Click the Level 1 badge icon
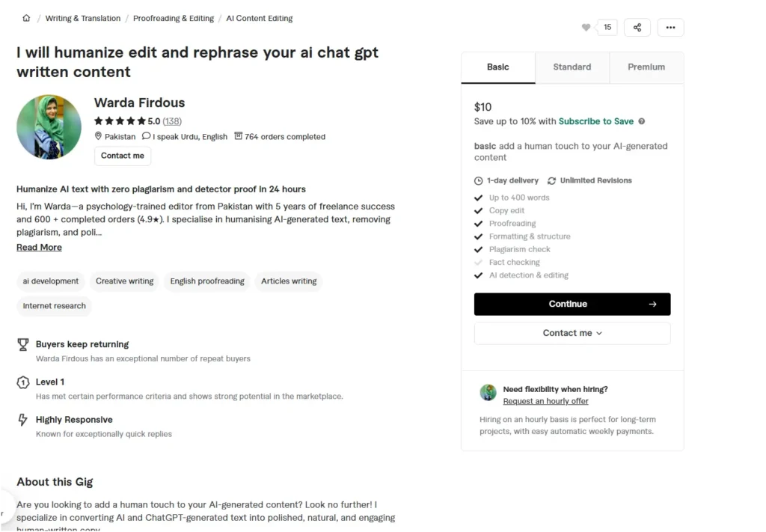Screen dimensions: 766x532 pyautogui.click(x=23, y=382)
